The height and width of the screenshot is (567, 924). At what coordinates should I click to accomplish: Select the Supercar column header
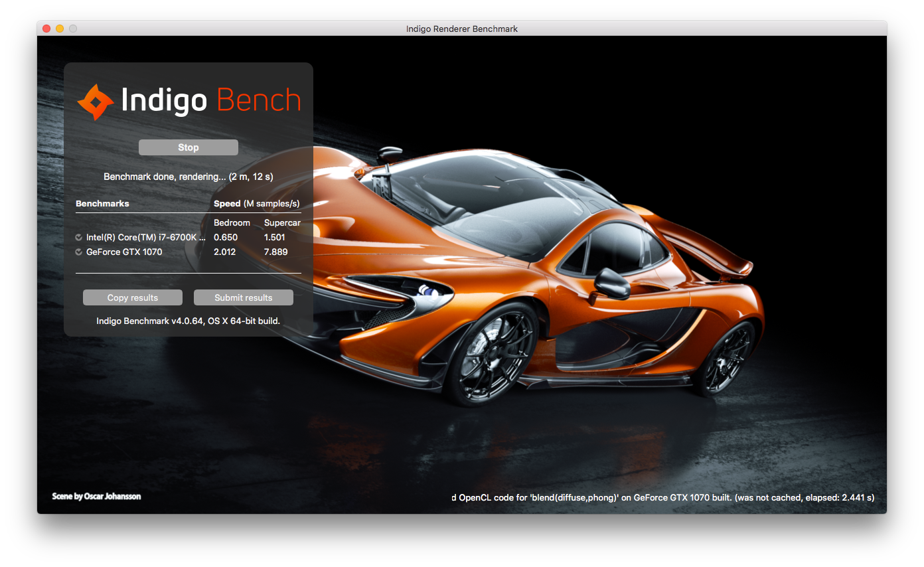point(282,223)
